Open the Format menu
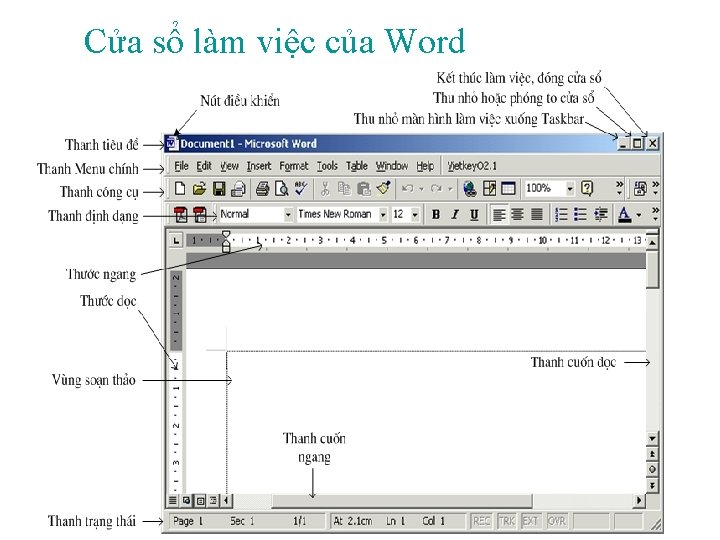Image resolution: width=720 pixels, height=540 pixels. click(x=294, y=166)
